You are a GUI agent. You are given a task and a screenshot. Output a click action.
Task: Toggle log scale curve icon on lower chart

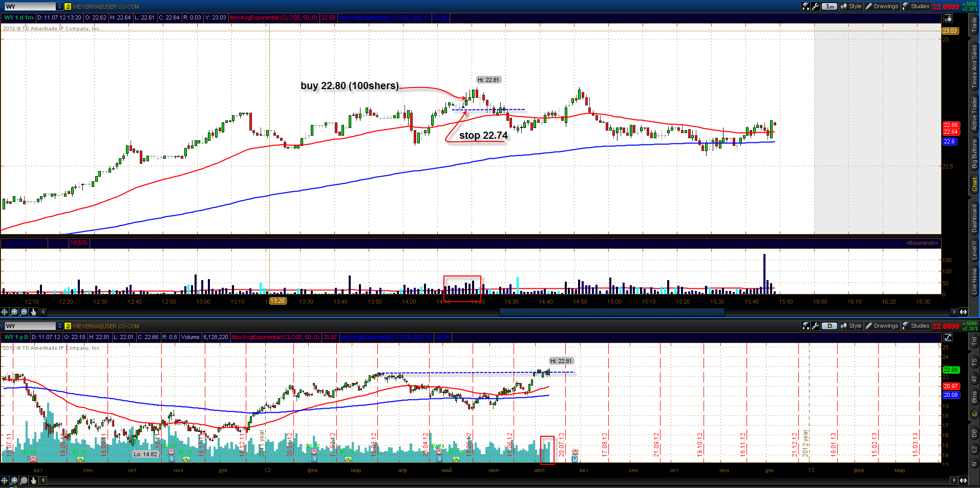pos(948,337)
